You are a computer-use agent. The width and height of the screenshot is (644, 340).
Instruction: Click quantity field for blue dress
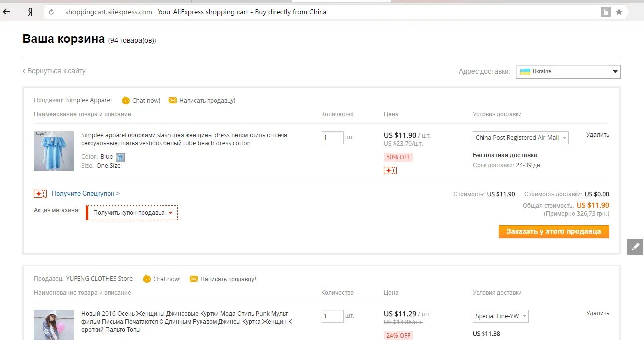pos(332,137)
